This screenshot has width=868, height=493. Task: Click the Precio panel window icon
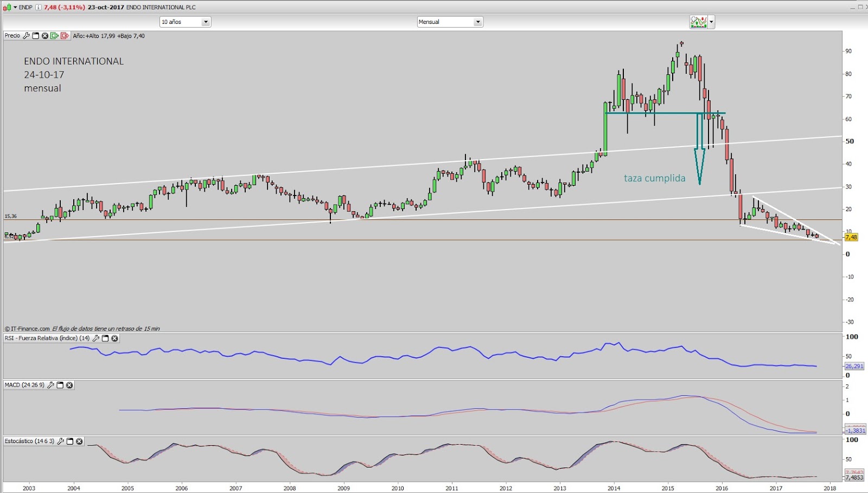pos(36,36)
